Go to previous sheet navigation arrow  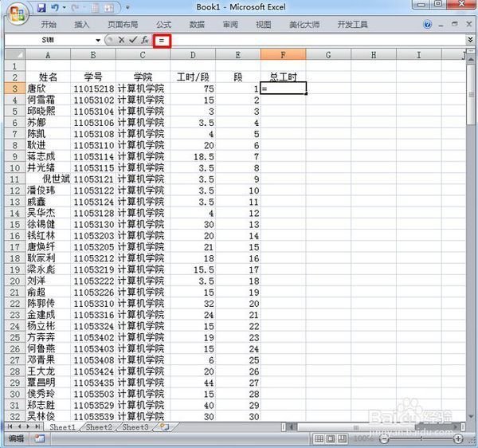(19, 426)
